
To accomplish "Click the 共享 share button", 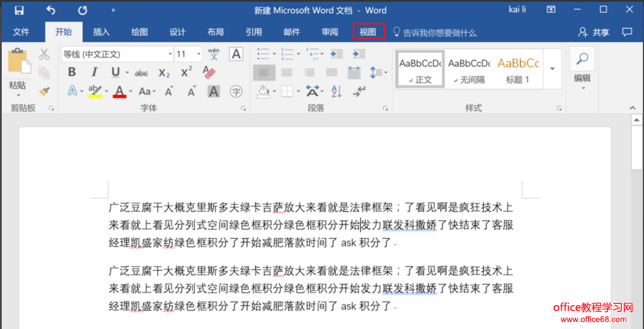I will pyautogui.click(x=594, y=32).
